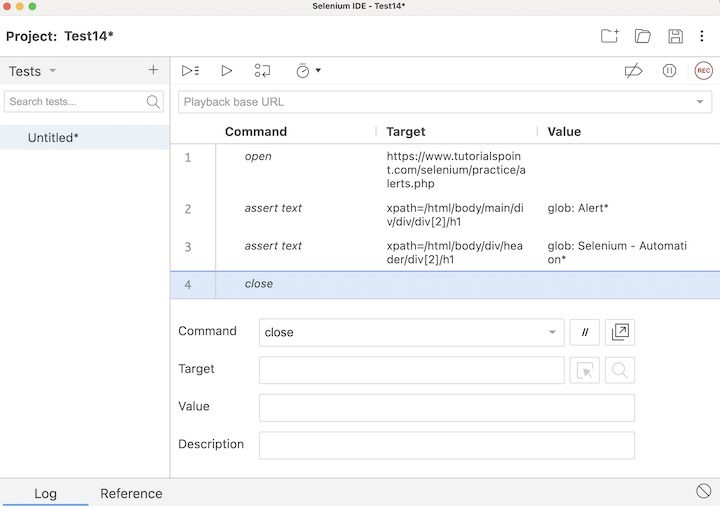The height and width of the screenshot is (508, 720).
Task: Create a new project
Action: click(609, 37)
